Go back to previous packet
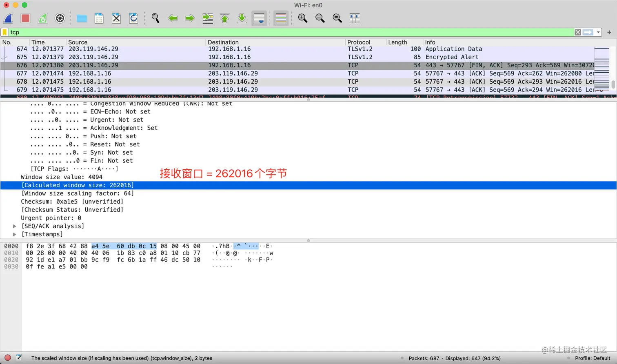The width and height of the screenshot is (617, 364). (173, 18)
